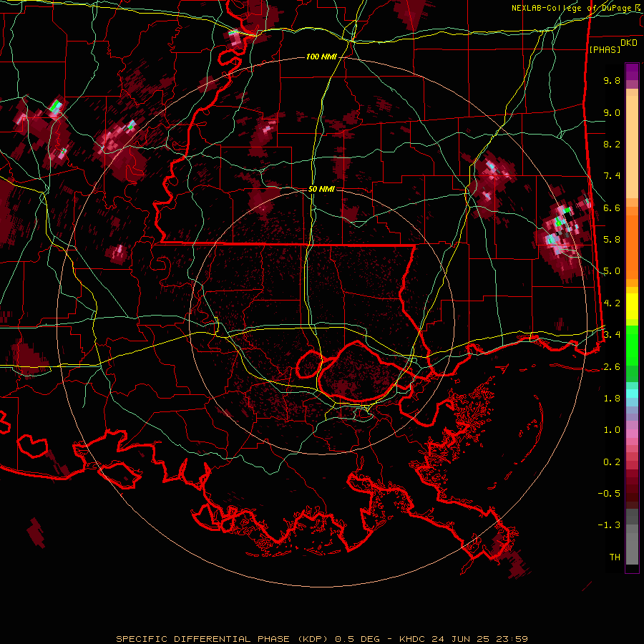Click the 9.0 value on color scale
The image size is (644, 644).
612,112
